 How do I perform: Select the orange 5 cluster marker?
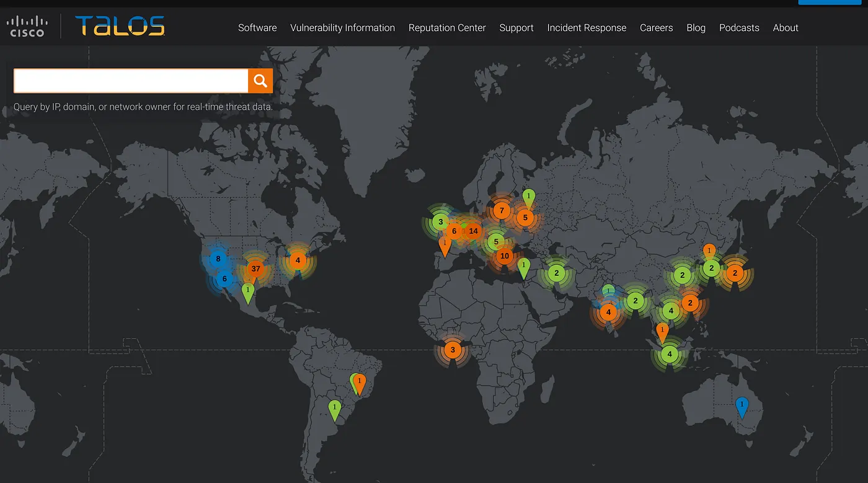click(x=525, y=217)
